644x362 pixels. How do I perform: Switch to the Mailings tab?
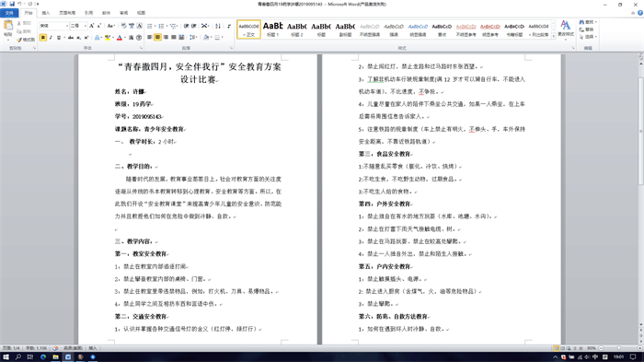click(x=107, y=13)
